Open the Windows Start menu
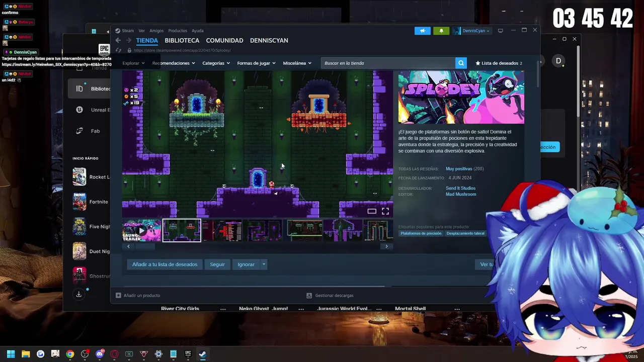The image size is (644, 362). [11, 354]
